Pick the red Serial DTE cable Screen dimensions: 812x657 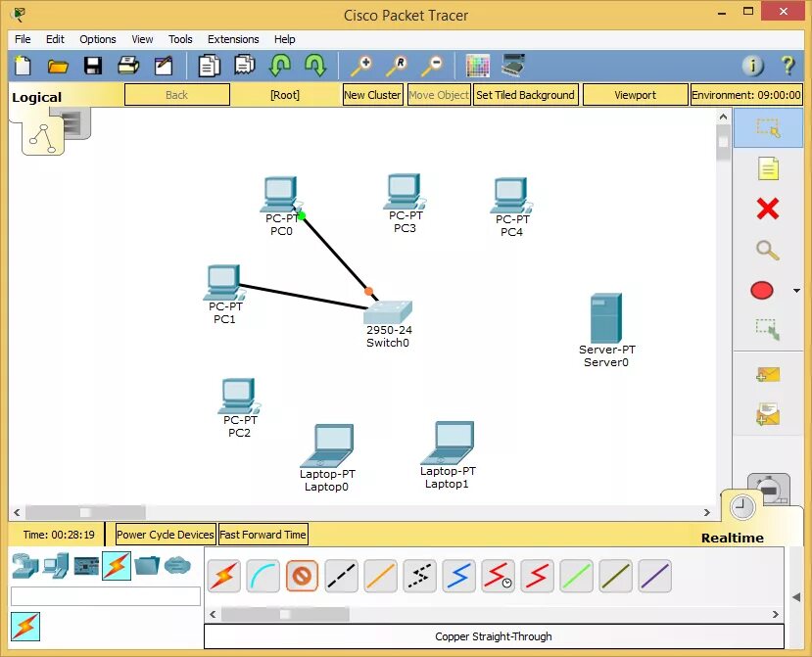point(537,576)
